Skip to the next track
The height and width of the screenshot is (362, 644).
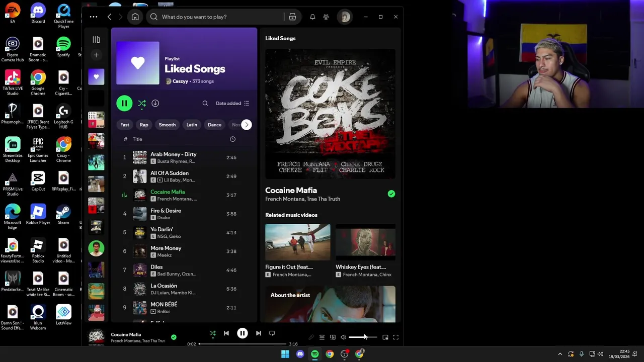click(x=258, y=333)
